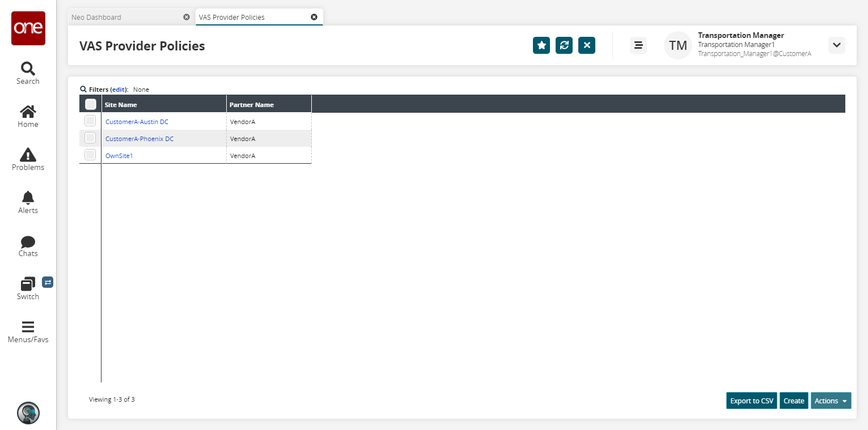Viewport: 868px width, 430px height.
Task: Click the Filters magnifier icon
Action: [83, 90]
